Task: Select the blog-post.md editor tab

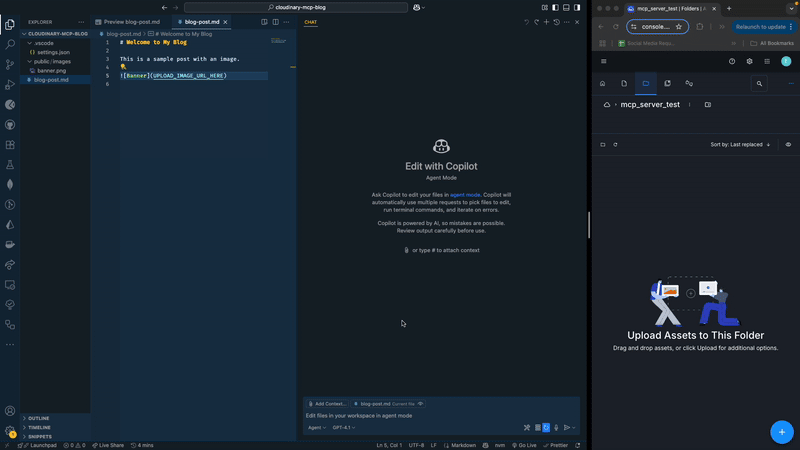Action: point(202,22)
